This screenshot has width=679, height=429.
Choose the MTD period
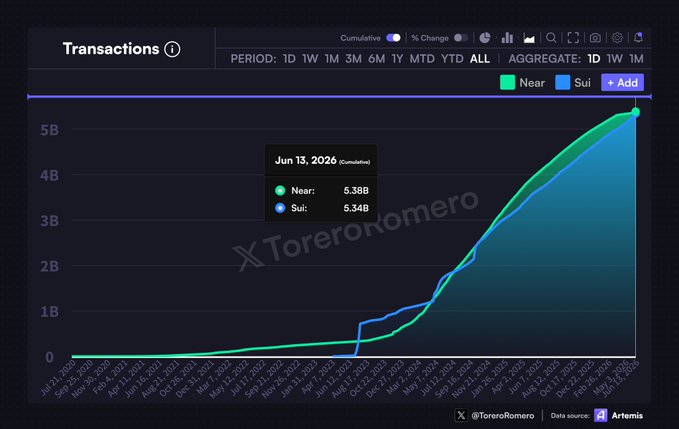[x=422, y=58]
